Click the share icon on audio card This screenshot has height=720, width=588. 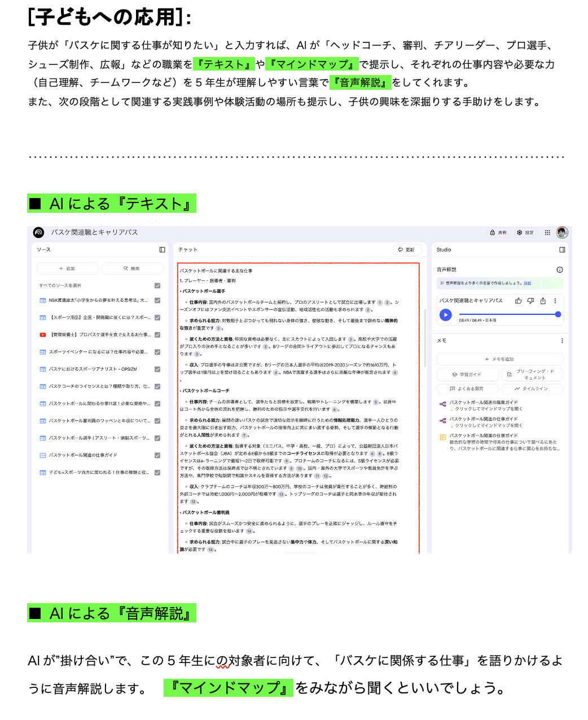click(543, 301)
